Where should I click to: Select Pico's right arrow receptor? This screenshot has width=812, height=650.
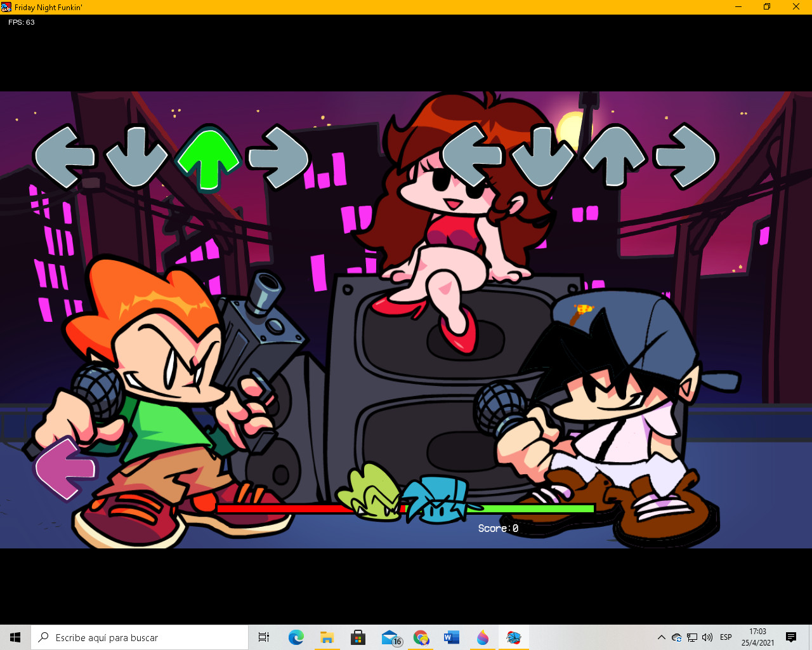tap(280, 157)
